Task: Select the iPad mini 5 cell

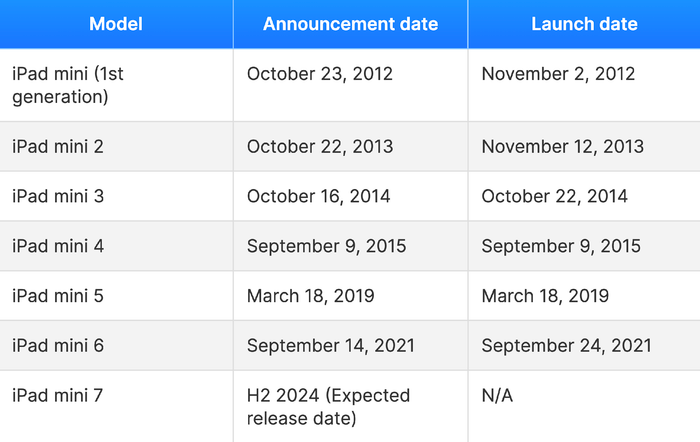Action: click(58, 296)
